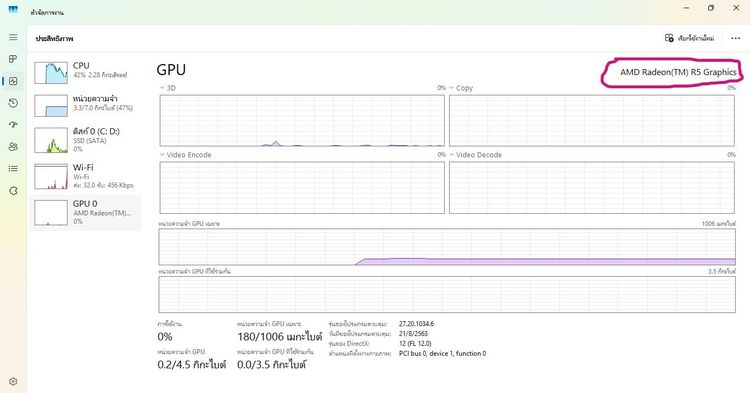
Task: Click the Video Decode usage graph
Action: [592, 187]
